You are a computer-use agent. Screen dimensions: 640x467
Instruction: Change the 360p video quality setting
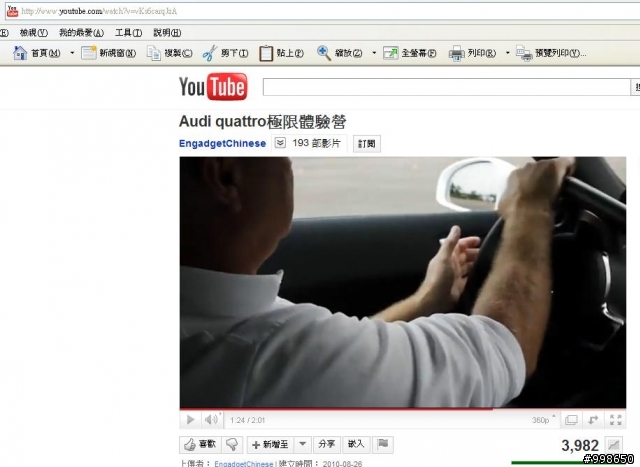coord(543,420)
